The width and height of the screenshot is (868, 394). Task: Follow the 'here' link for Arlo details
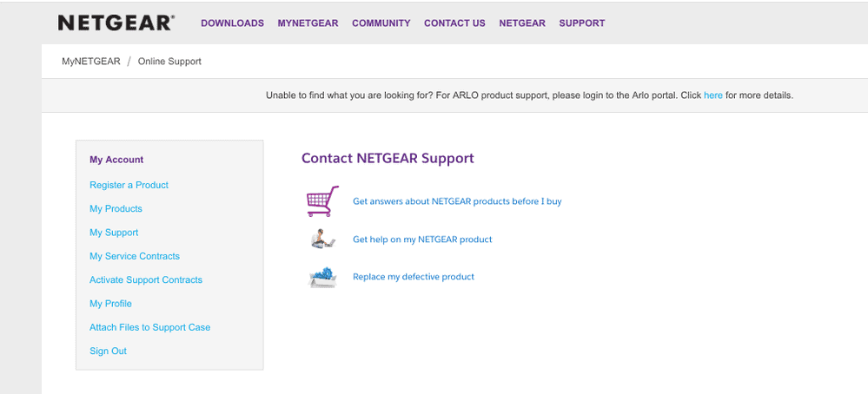coord(712,95)
